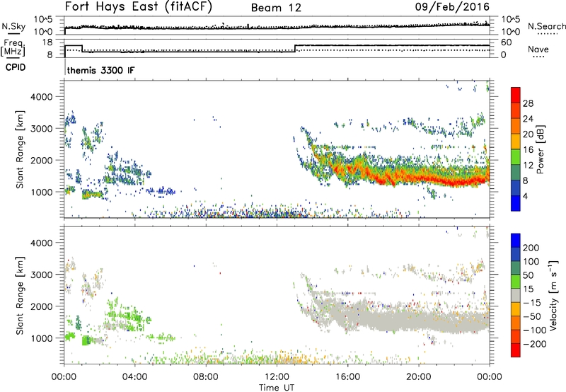
Task: Click the 'Power [dB]' colorbar label
Action: point(541,149)
